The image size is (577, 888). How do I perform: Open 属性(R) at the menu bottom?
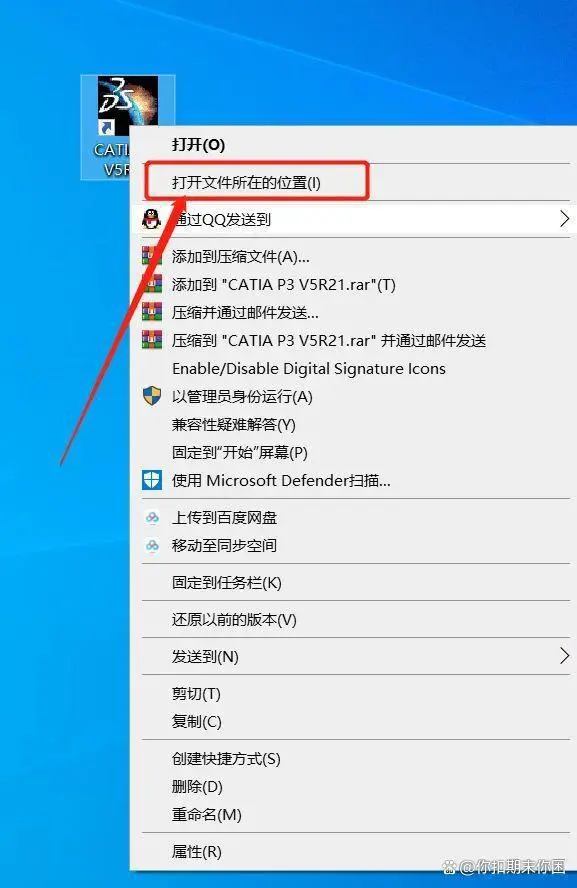pos(196,851)
